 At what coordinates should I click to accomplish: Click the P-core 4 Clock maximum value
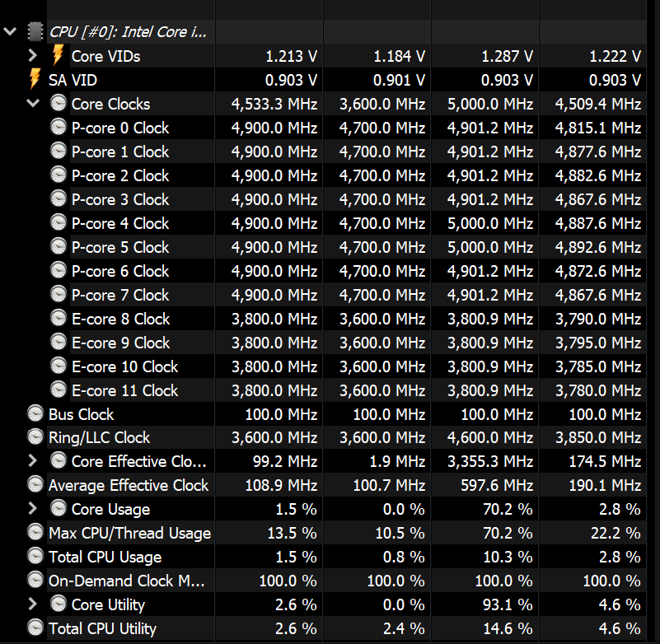pyautogui.click(x=490, y=223)
